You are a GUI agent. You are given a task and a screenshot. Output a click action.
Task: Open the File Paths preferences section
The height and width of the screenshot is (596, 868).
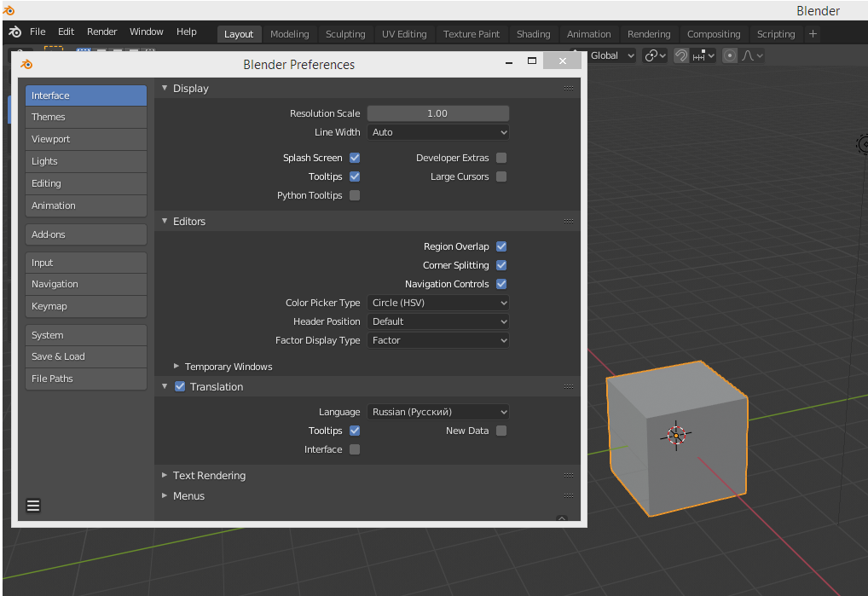86,379
